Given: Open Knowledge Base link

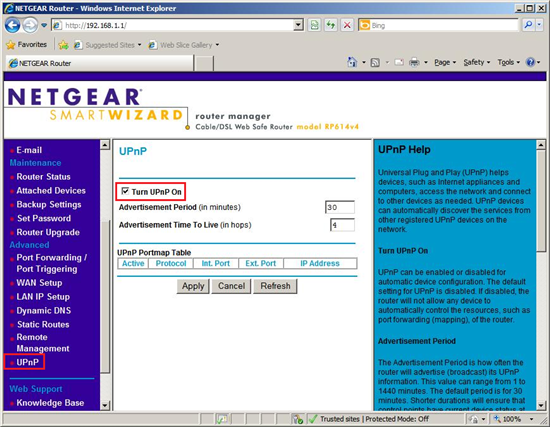Looking at the screenshot, I should (x=50, y=403).
